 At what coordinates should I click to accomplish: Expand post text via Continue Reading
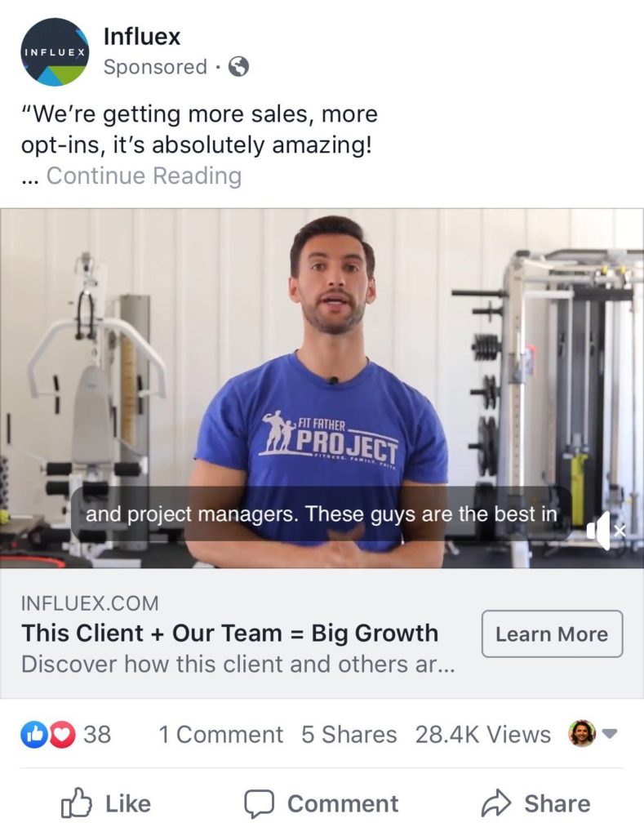point(144,176)
